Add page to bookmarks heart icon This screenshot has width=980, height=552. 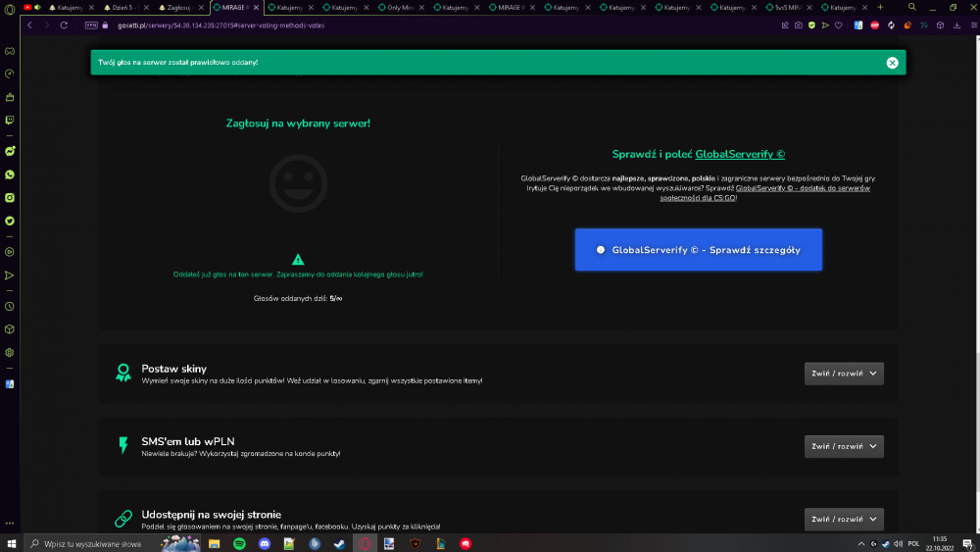pyautogui.click(x=838, y=25)
